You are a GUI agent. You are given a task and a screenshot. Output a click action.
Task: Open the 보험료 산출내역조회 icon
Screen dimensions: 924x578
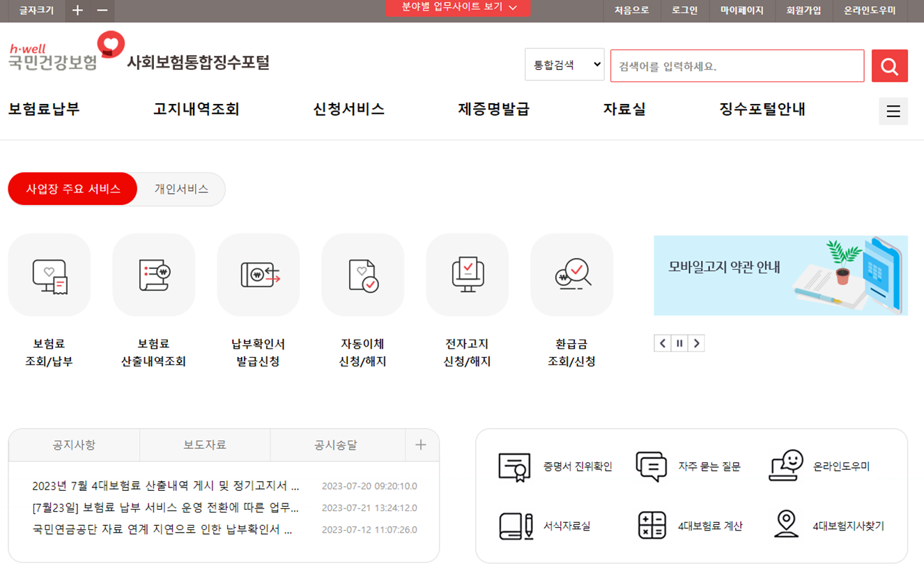[154, 275]
